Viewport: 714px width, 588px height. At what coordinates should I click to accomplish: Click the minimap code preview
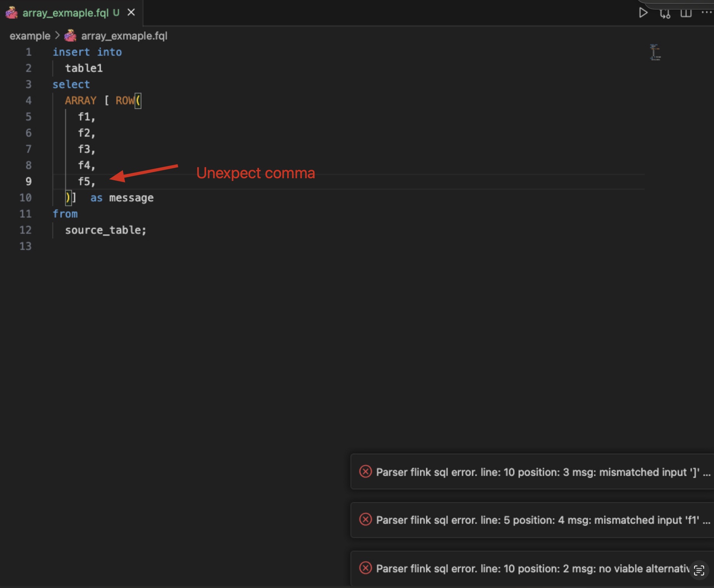click(x=655, y=52)
